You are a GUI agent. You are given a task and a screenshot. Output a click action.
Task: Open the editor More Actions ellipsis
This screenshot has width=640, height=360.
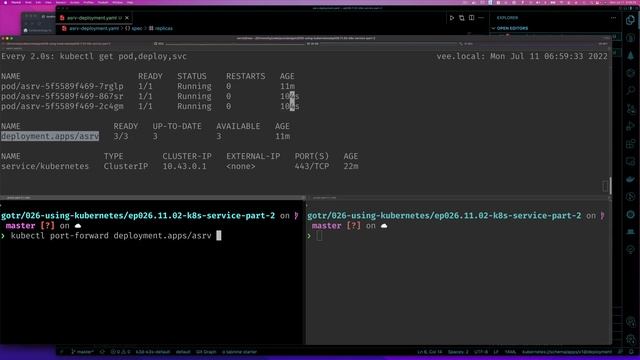[x=481, y=18]
